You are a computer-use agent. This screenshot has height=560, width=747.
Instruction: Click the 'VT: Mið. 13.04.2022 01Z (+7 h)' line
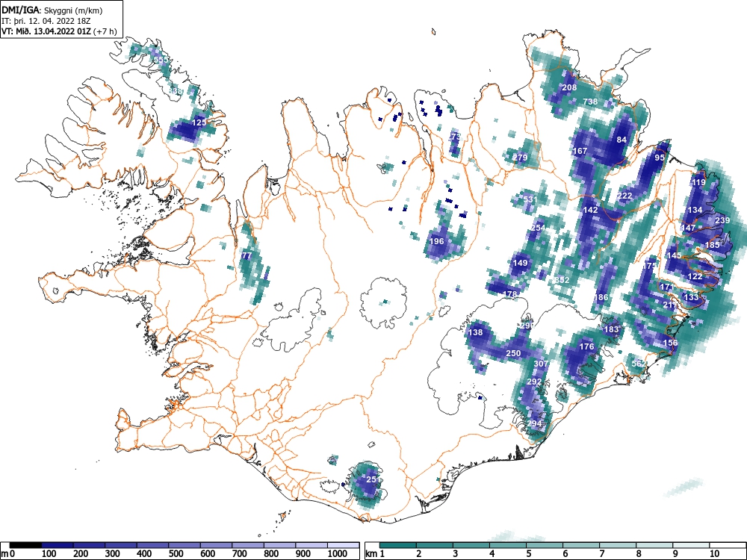pos(59,31)
